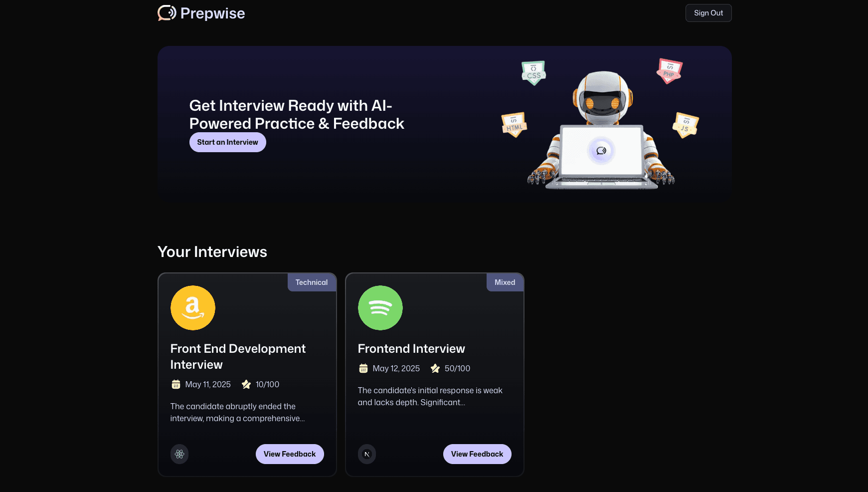868x492 pixels.
Task: Click the CSS badge in the hero banner
Action: [533, 72]
